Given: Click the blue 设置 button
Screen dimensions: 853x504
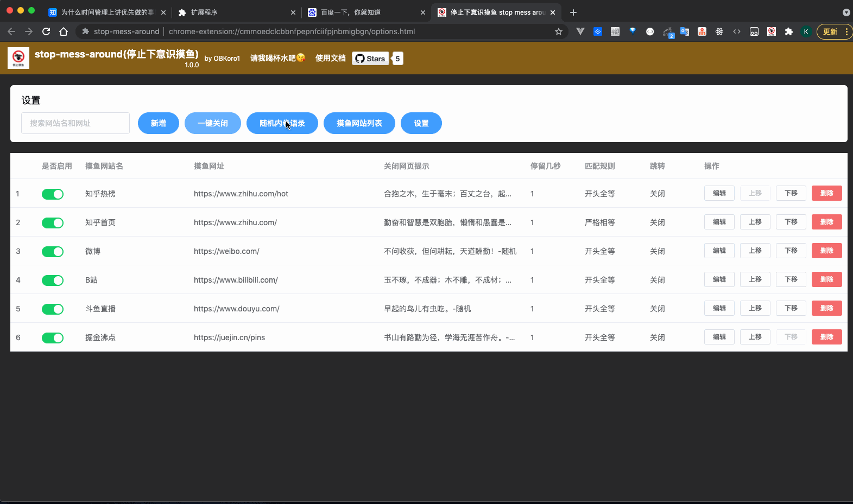Looking at the screenshot, I should pos(421,123).
